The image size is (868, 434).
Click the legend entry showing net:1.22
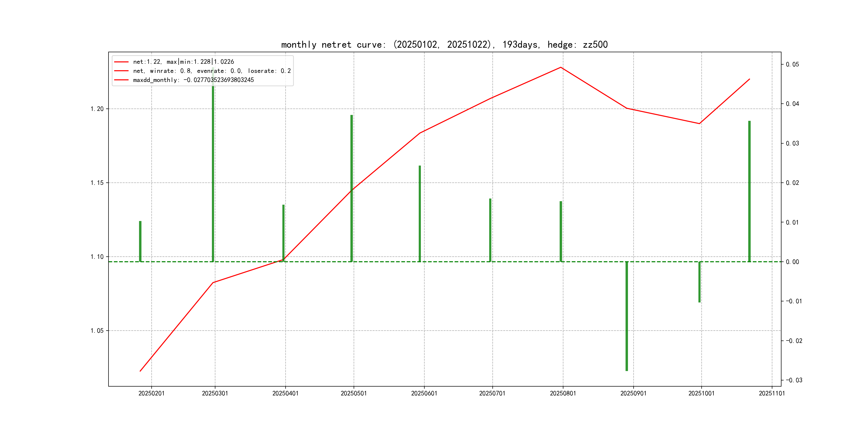(x=183, y=62)
